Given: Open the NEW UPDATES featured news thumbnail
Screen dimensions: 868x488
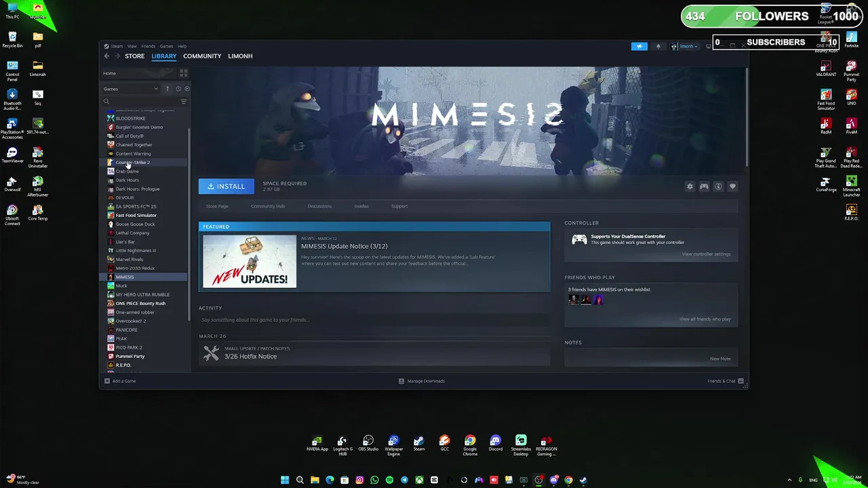Looking at the screenshot, I should pos(250,261).
